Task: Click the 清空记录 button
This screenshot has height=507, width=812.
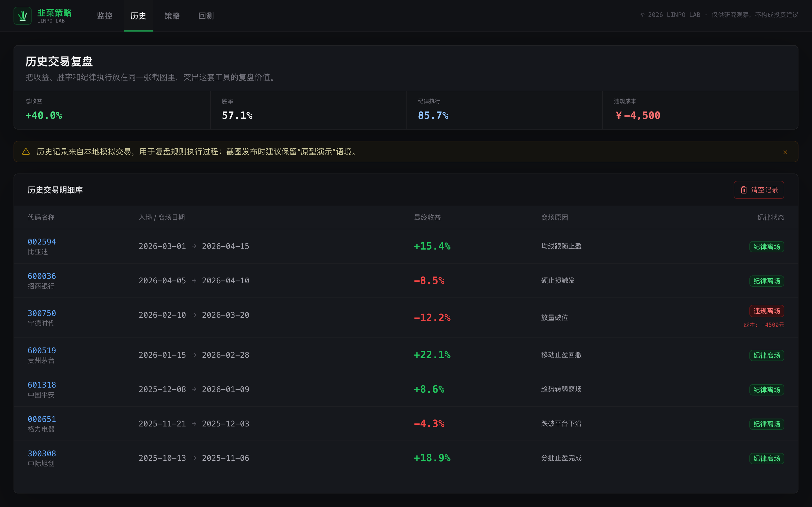Action: pyautogui.click(x=759, y=190)
